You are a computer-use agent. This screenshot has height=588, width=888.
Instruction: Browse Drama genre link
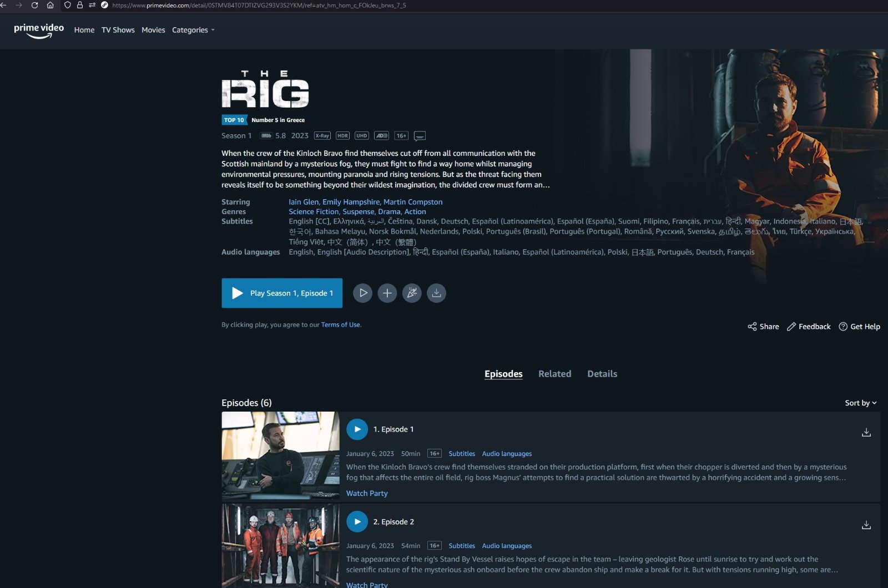coord(389,212)
